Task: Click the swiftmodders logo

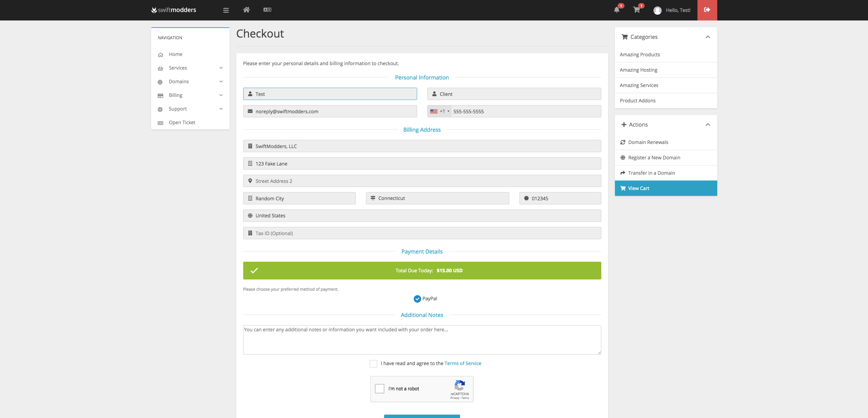Action: click(x=174, y=10)
